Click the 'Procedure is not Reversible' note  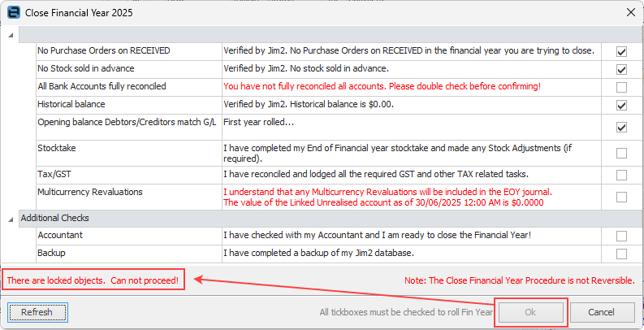(520, 280)
